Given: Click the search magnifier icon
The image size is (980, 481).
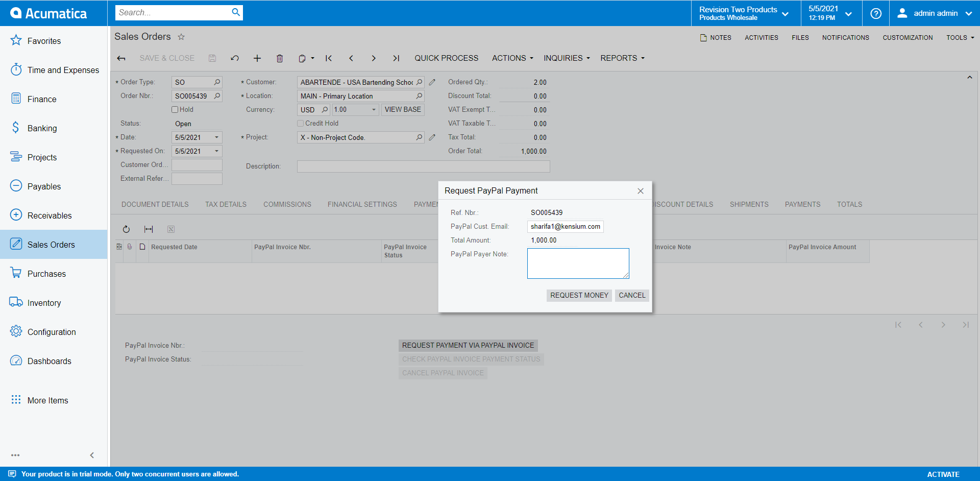Looking at the screenshot, I should (x=235, y=12).
